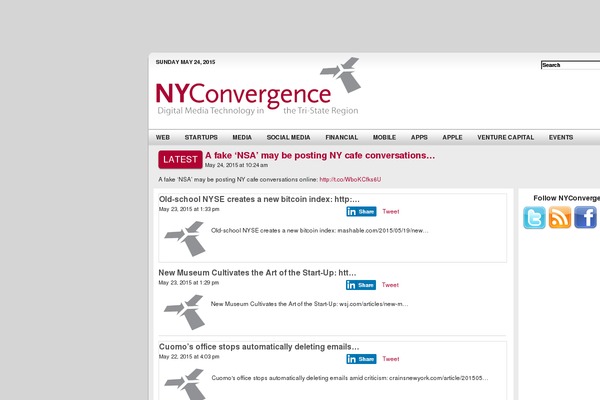
Task: Open the Media navigation item
Action: point(242,137)
